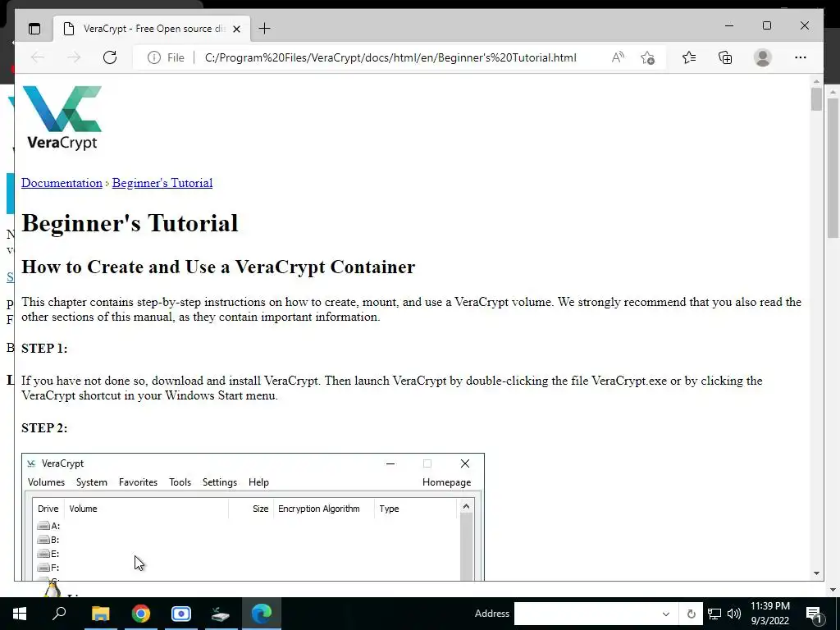Click heading 'How to Create and Use a VeraCrypt Container'

(218, 267)
